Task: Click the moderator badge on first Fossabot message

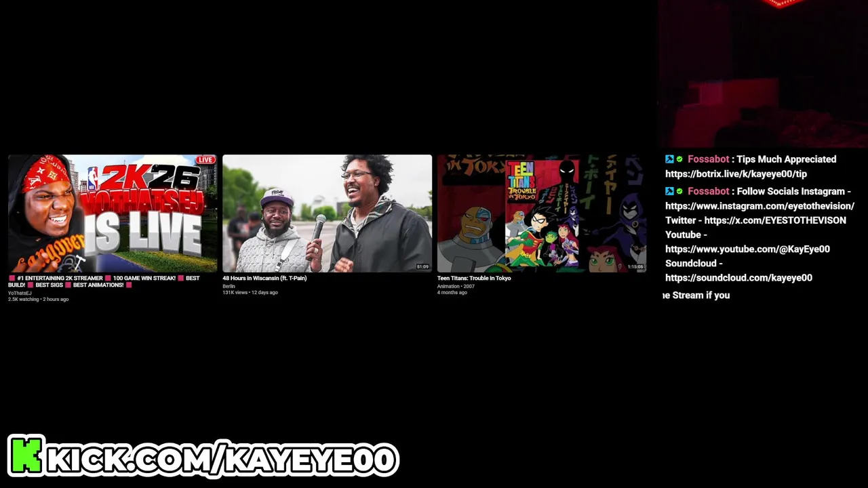Action: coord(669,159)
